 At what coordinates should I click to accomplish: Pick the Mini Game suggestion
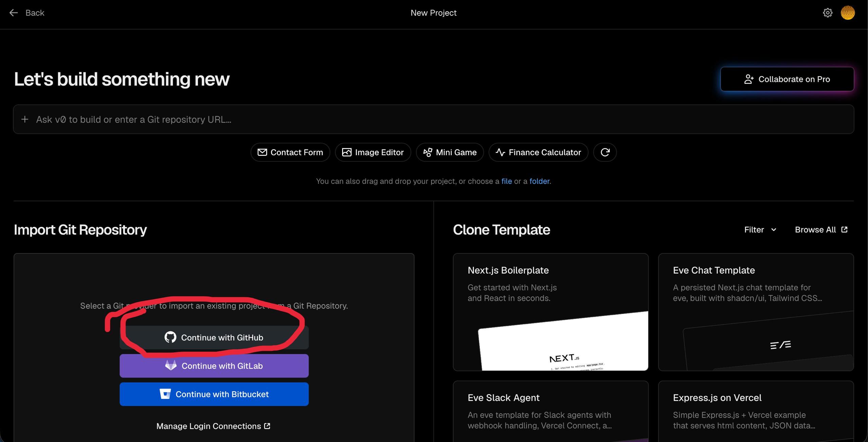pos(450,152)
